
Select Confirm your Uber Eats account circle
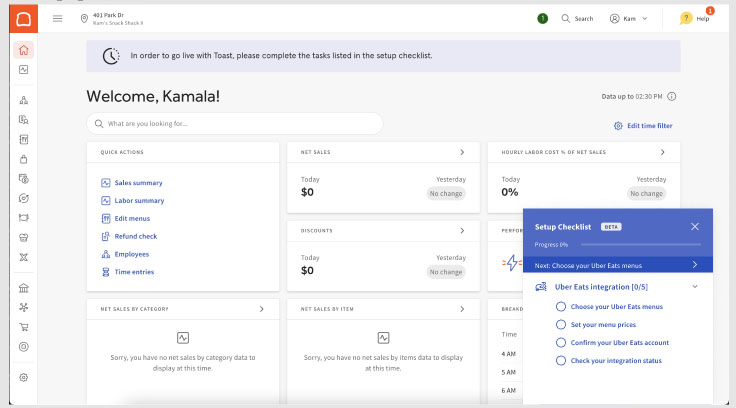[x=560, y=342]
